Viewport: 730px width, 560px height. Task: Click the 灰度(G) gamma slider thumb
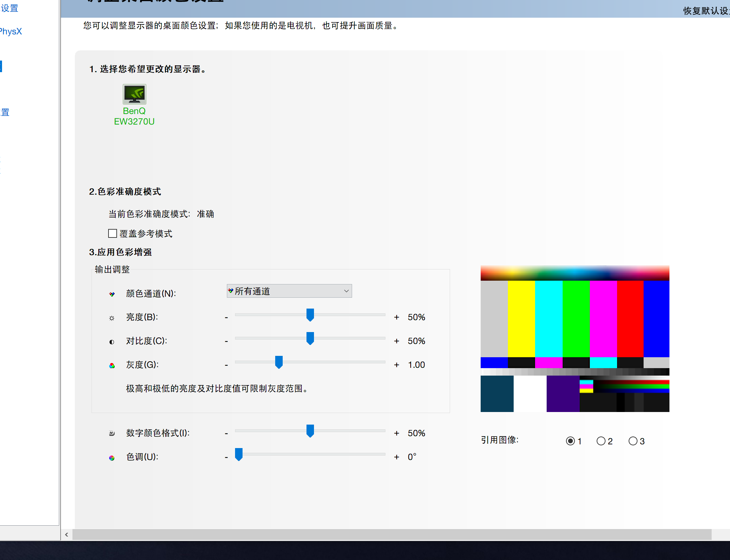point(279,362)
